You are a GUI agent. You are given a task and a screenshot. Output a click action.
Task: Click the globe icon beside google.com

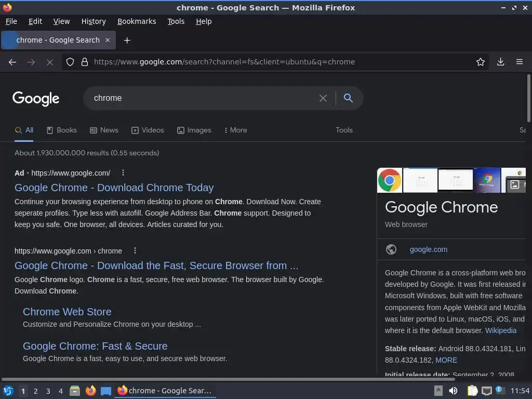pos(391,249)
